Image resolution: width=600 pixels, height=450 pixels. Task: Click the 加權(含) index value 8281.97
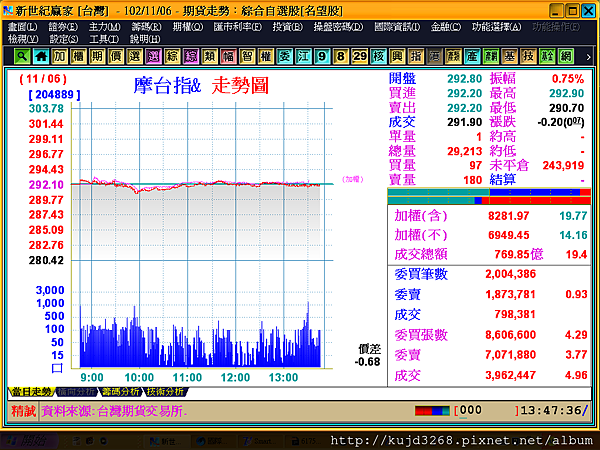[x=509, y=216]
